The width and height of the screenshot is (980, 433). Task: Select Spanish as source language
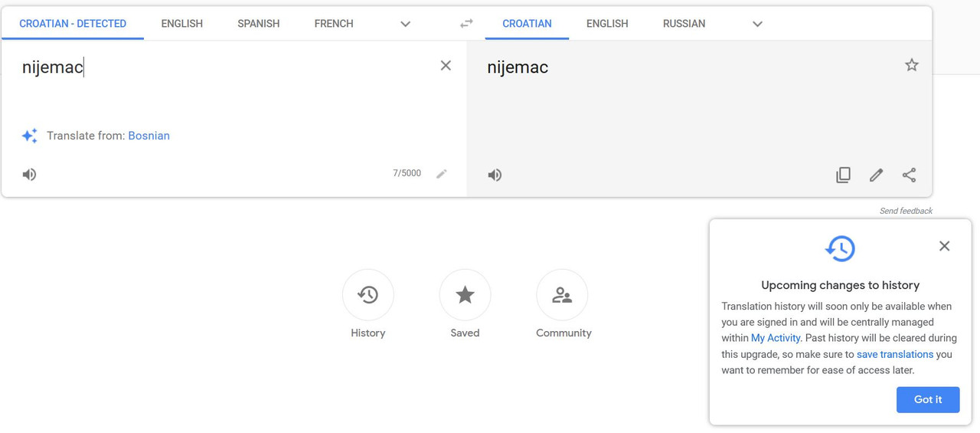(x=258, y=24)
